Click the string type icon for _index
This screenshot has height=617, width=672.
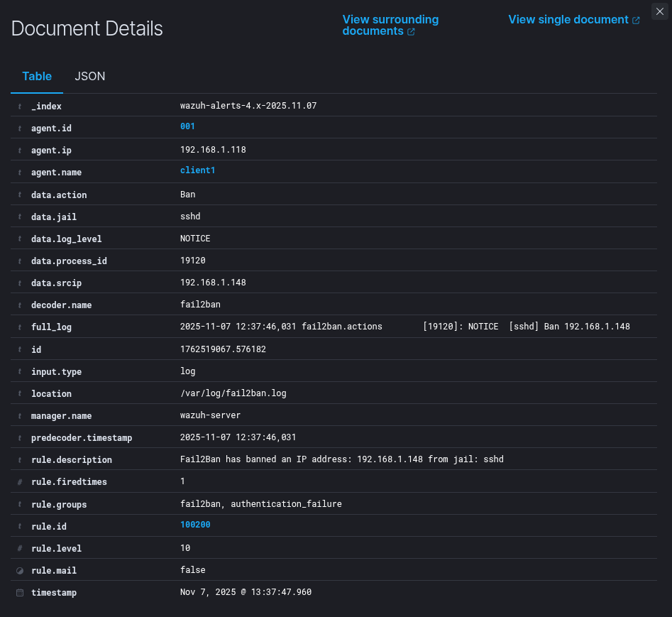(x=20, y=107)
